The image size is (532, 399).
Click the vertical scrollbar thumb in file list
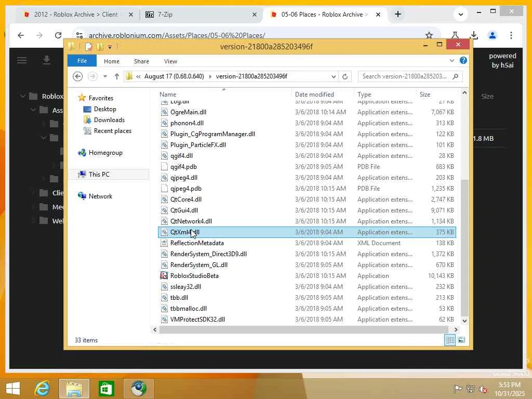464,247
